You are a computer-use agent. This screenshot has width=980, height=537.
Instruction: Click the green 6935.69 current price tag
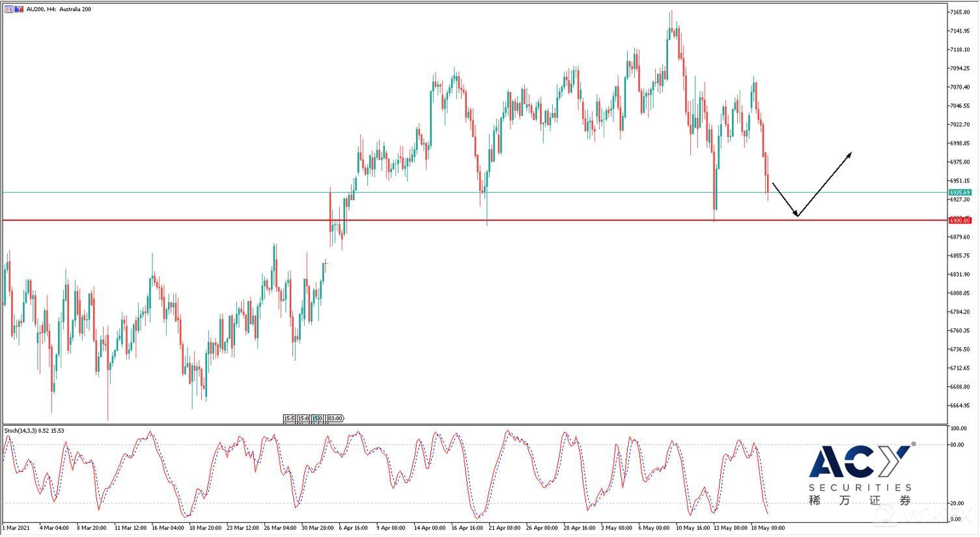point(960,192)
